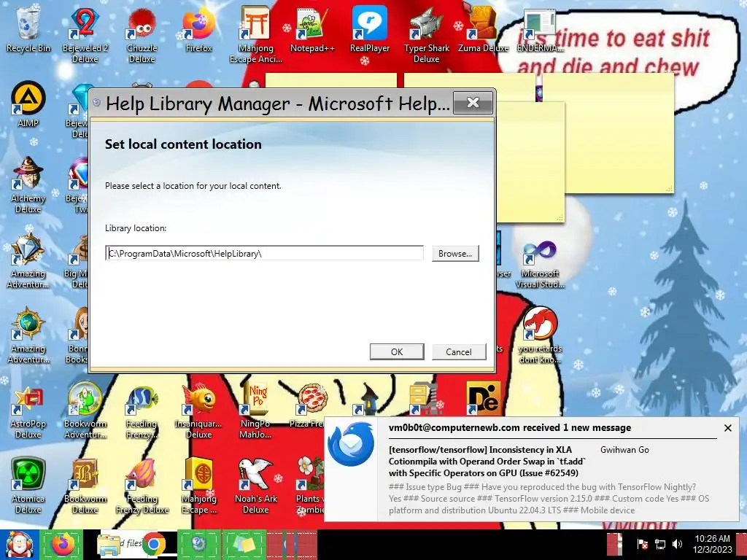Dismiss the Thunderbird new message notification
The height and width of the screenshot is (560, 747).
[x=727, y=428]
